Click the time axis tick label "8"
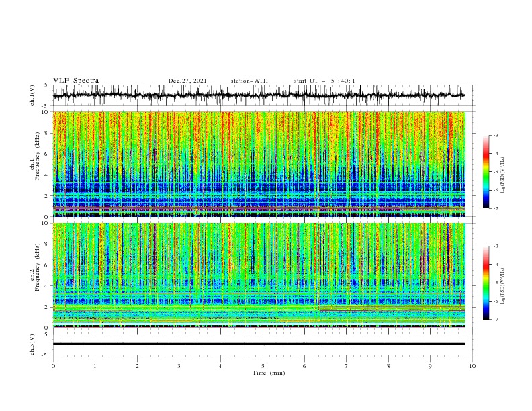532x411 pixels. pos(388,366)
